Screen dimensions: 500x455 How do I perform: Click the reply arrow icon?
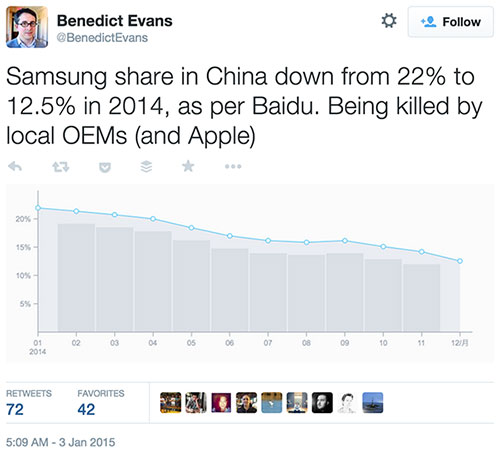(x=15, y=166)
